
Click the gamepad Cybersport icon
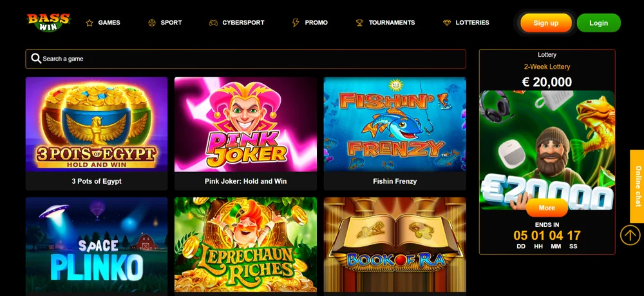pyautogui.click(x=213, y=23)
